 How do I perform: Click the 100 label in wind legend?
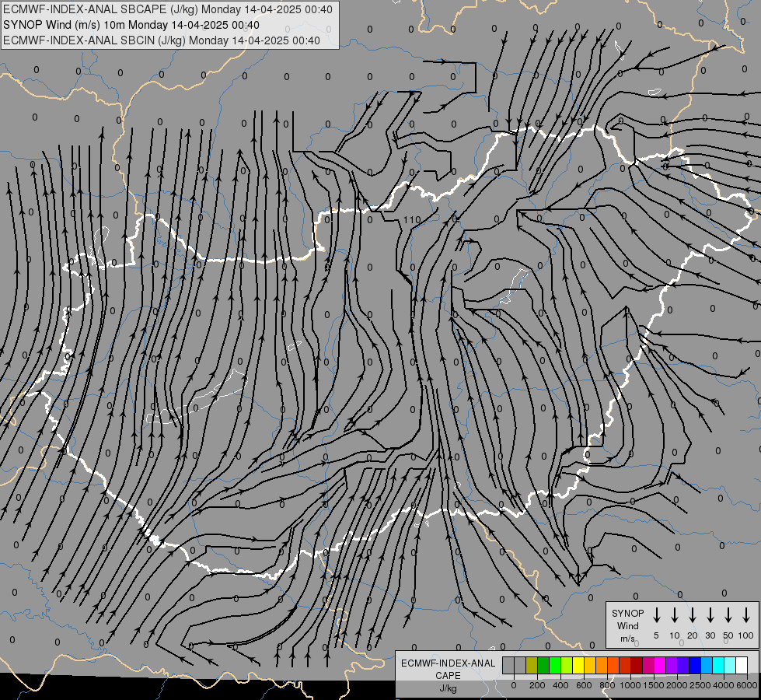tap(746, 635)
